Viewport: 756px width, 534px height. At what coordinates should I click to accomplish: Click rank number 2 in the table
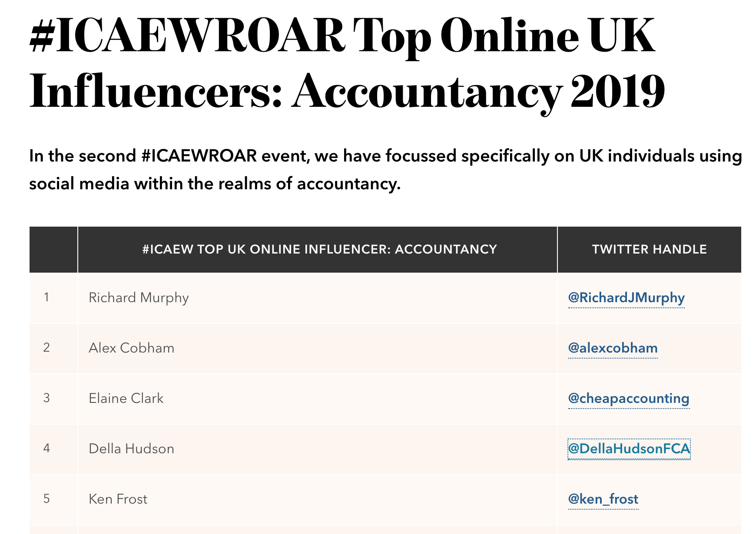(x=46, y=348)
